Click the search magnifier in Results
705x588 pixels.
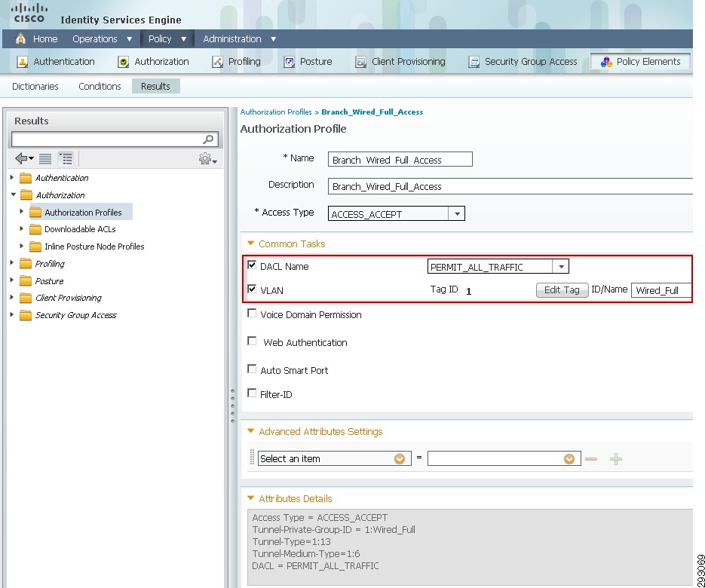coord(208,139)
